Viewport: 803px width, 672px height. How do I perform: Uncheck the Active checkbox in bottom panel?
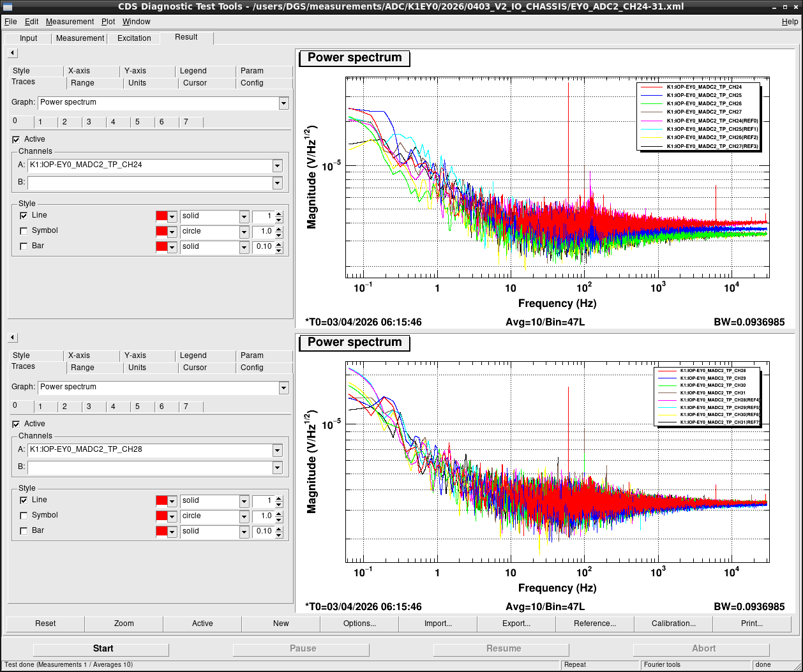point(16,424)
